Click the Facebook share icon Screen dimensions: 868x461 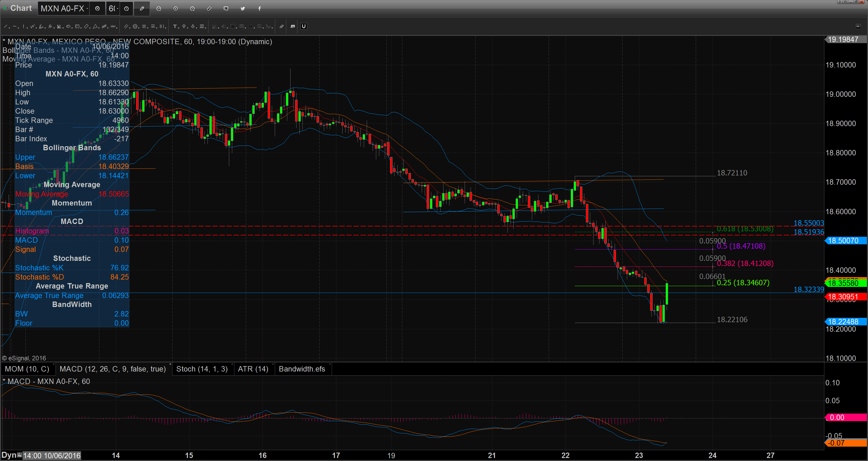[x=260, y=8]
